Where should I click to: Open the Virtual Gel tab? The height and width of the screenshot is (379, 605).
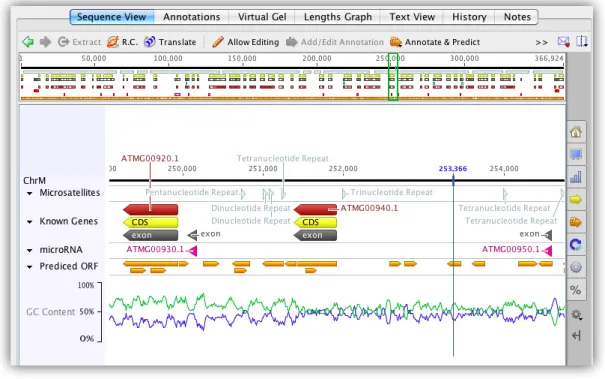(262, 17)
